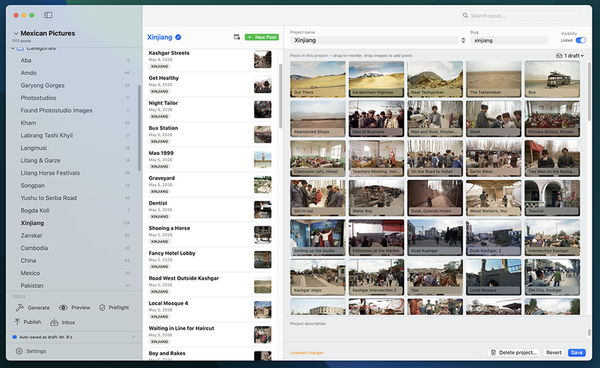Open the Inbox tray tool
This screenshot has width=600, height=368.
tap(63, 322)
